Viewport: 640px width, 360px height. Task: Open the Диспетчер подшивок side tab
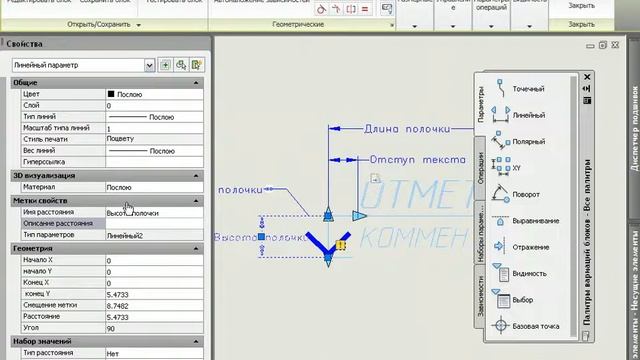pyautogui.click(x=634, y=128)
